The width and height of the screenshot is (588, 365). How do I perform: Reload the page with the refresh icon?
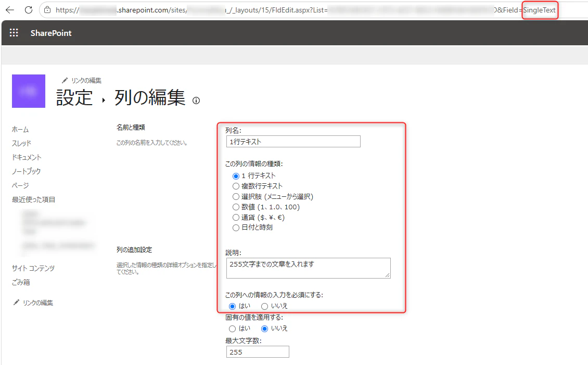point(29,10)
